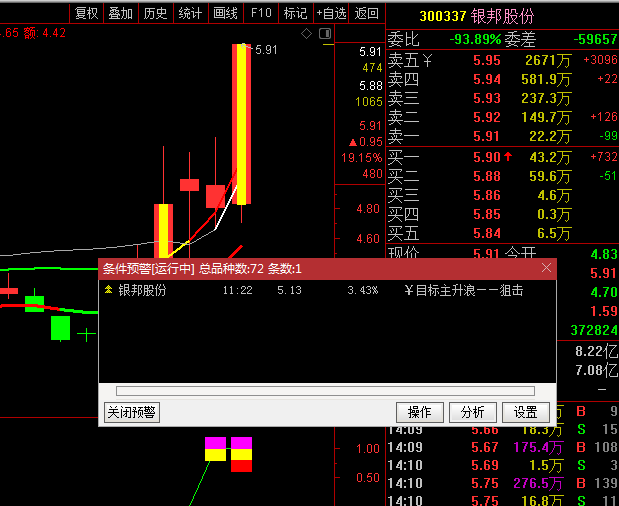Screen dimensions: 619x506
Task: Toggle the side panel layout icon
Action: click(x=325, y=34)
